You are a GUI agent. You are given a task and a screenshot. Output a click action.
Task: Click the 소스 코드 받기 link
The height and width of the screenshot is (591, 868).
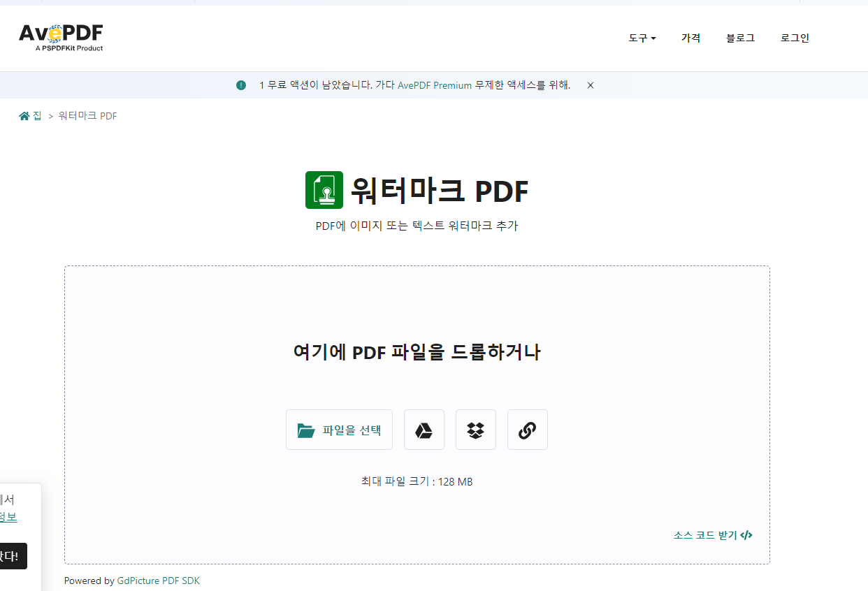tap(713, 536)
